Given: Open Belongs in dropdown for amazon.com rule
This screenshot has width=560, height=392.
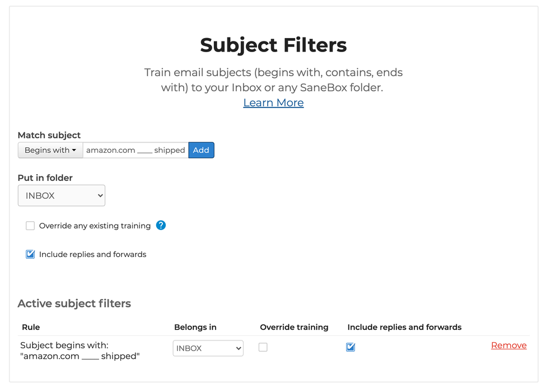Looking at the screenshot, I should tap(208, 348).
